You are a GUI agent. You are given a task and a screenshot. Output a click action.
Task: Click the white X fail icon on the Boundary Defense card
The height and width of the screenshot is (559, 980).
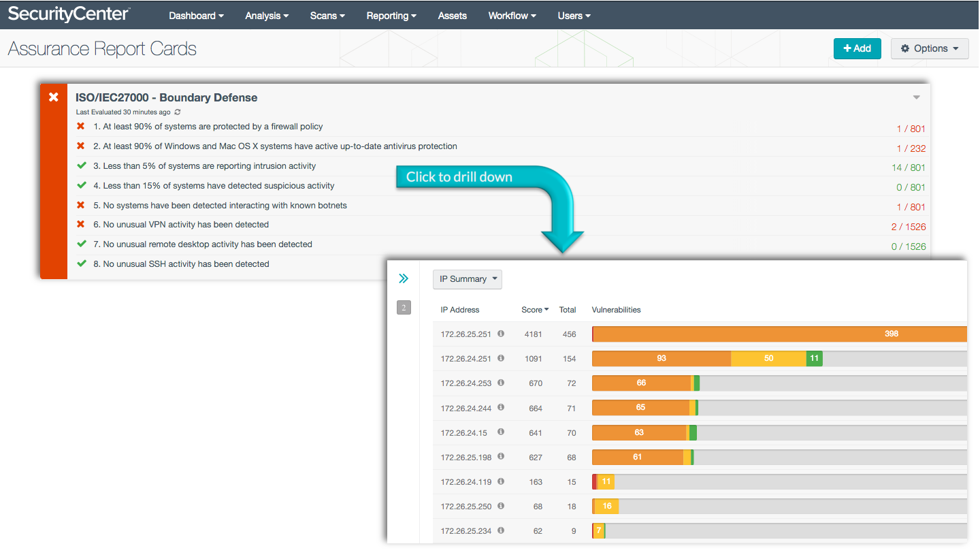pyautogui.click(x=54, y=97)
